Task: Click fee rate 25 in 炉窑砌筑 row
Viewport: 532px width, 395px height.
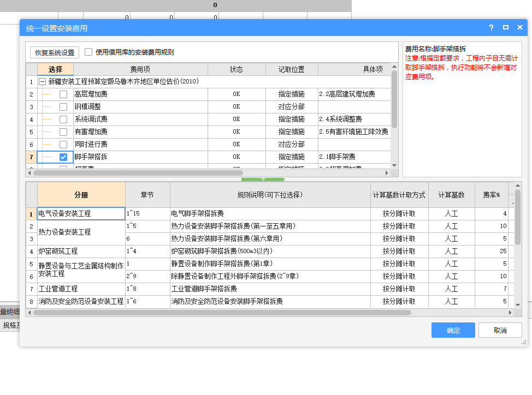Action: point(491,252)
